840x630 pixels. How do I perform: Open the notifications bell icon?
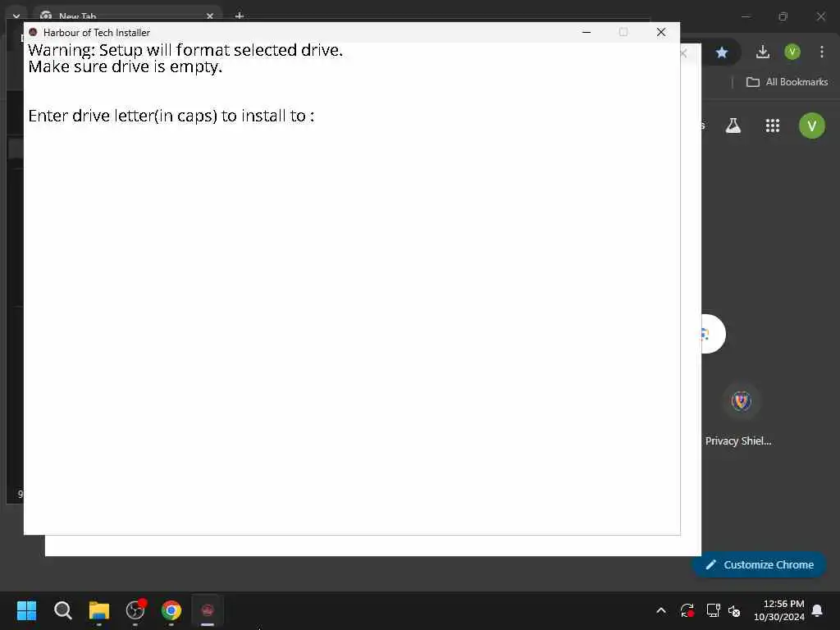[818, 610]
